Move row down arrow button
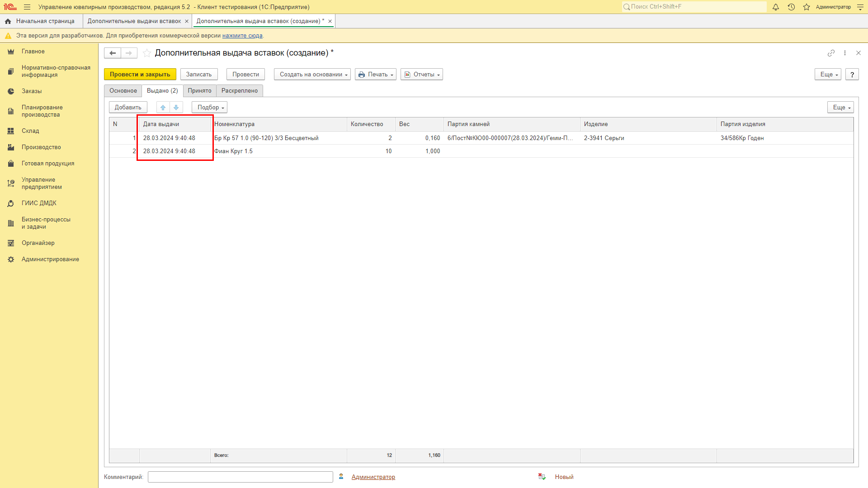This screenshot has height=488, width=868. [x=176, y=107]
